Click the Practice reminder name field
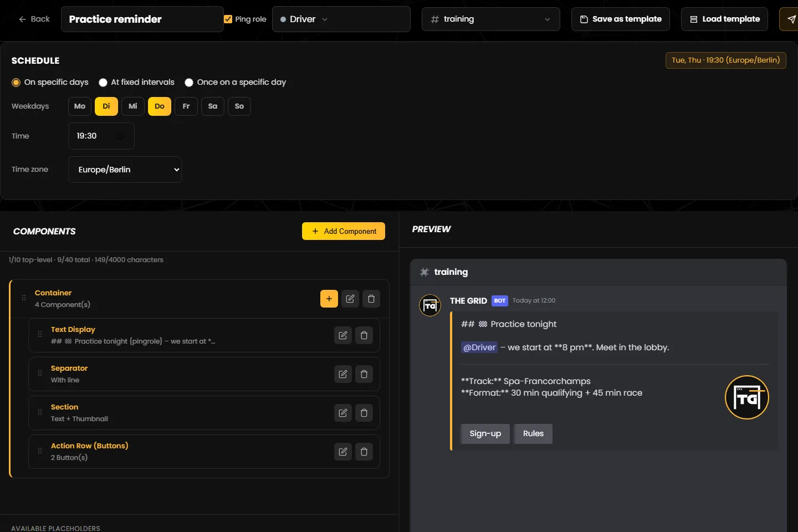The width and height of the screenshot is (798, 532). click(142, 19)
